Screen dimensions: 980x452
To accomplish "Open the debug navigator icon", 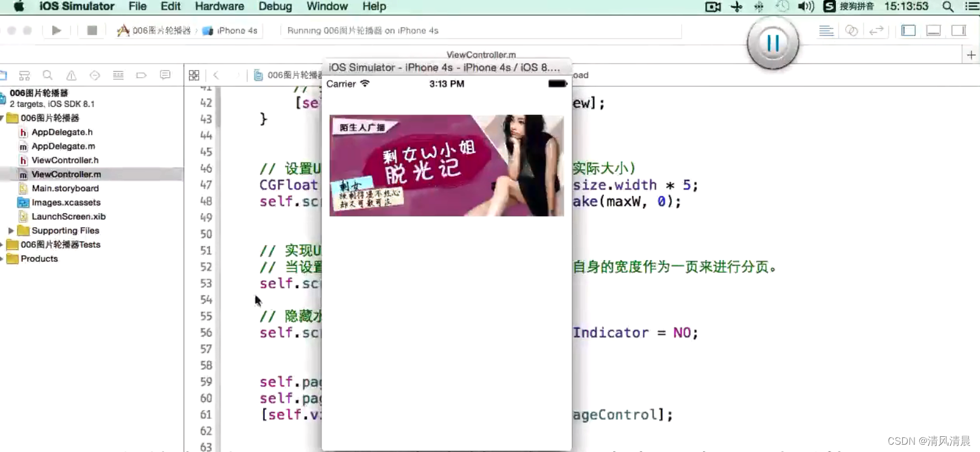I will point(118,75).
